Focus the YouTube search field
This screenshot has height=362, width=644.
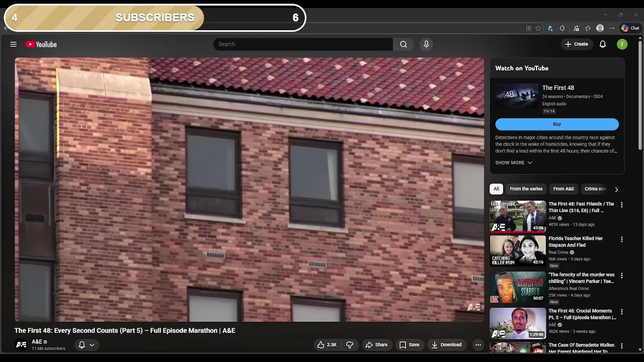pos(303,44)
